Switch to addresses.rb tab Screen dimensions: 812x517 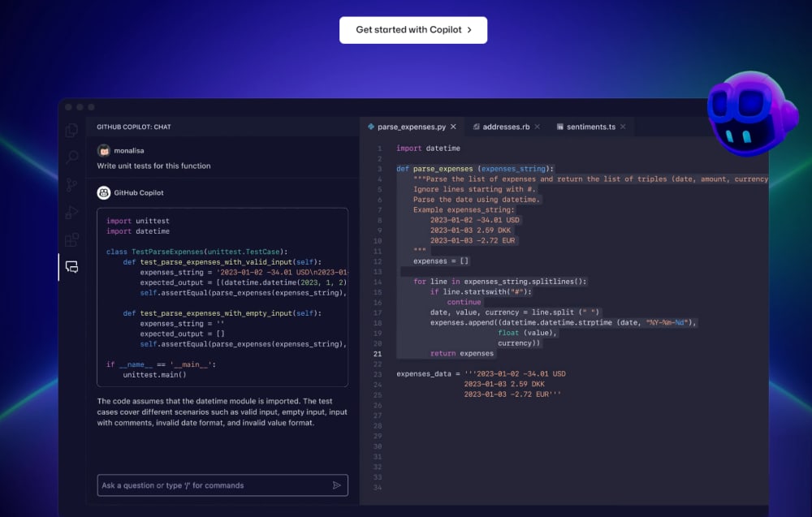pos(506,127)
